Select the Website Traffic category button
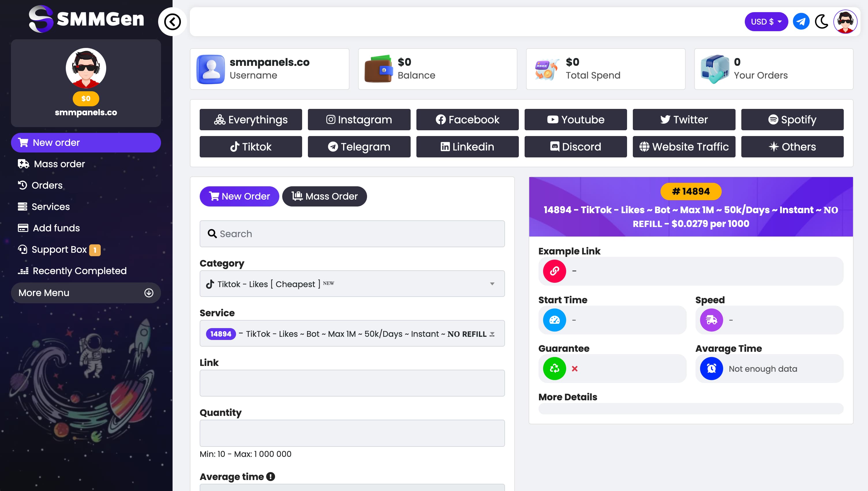The width and height of the screenshot is (868, 491). (684, 147)
